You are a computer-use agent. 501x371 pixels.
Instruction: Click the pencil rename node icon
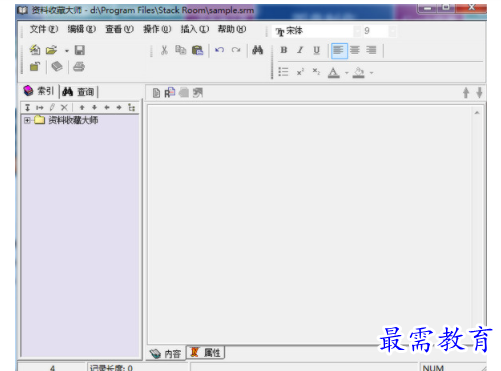click(x=52, y=107)
